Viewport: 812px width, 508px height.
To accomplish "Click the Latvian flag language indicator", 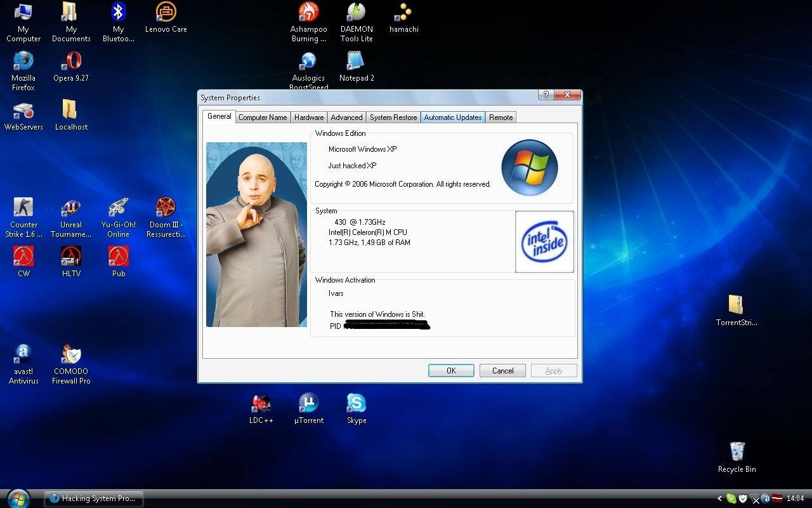I will point(777,498).
